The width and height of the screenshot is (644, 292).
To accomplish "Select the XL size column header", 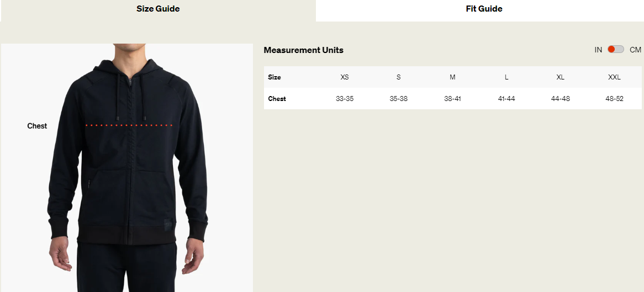I will pos(560,77).
